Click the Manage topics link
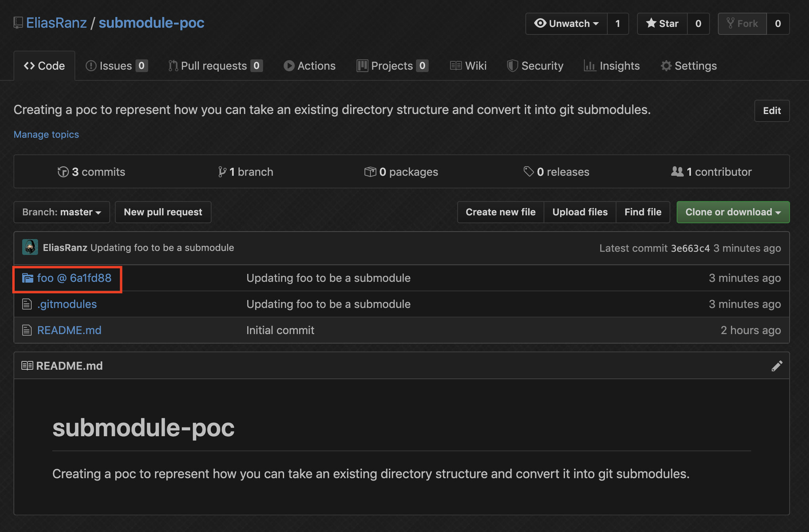The height and width of the screenshot is (532, 809). 46,135
